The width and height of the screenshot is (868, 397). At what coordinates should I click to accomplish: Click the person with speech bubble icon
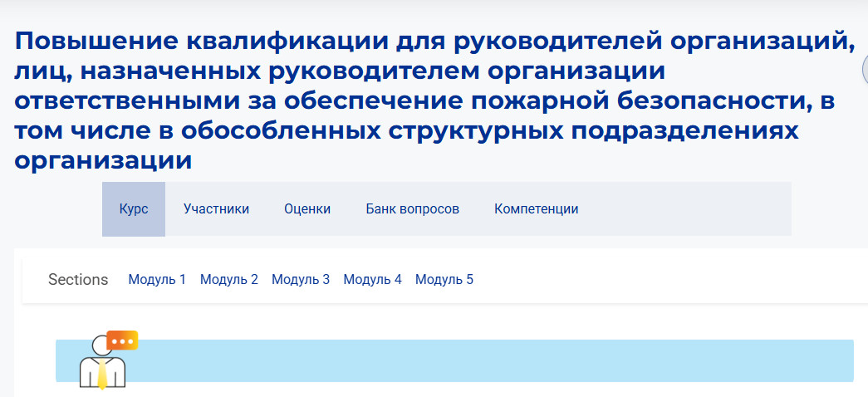tap(109, 360)
